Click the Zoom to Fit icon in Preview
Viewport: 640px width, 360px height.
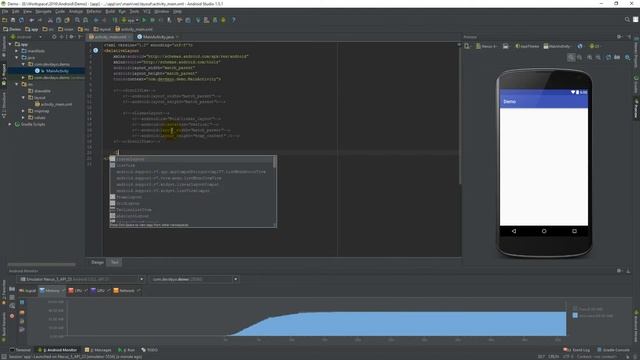571,58
